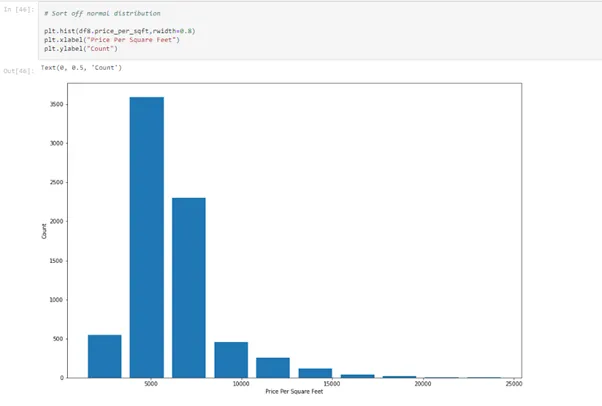Click the 3000 y-axis tick label
This screenshot has height=406, width=602.
click(56, 143)
